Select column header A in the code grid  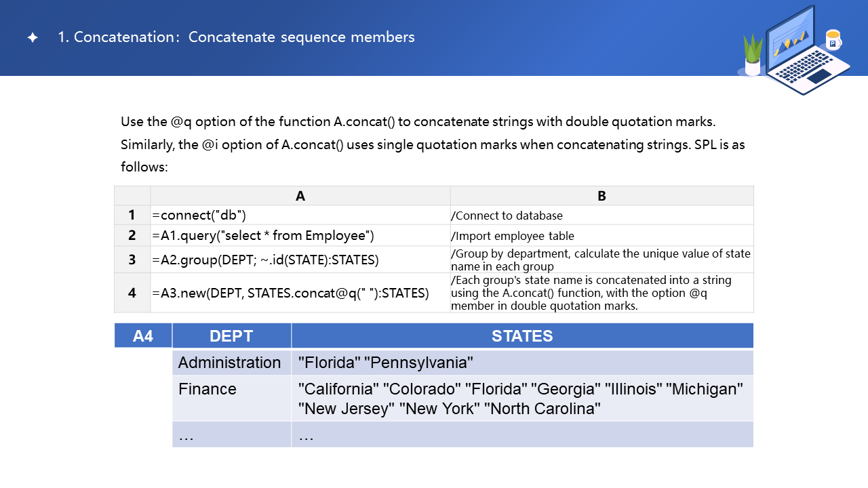(300, 196)
